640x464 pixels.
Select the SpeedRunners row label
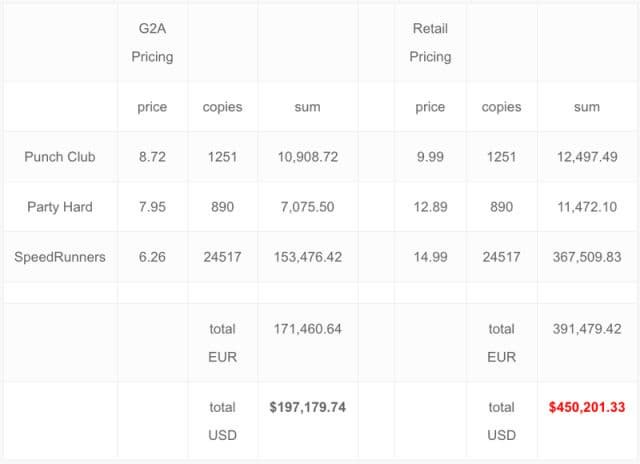pyautogui.click(x=59, y=257)
